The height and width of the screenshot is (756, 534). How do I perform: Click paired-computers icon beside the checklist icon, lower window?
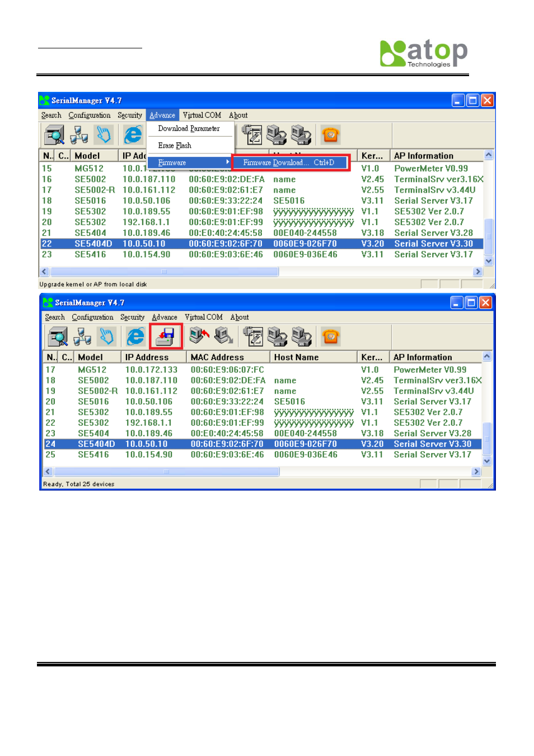point(277,337)
